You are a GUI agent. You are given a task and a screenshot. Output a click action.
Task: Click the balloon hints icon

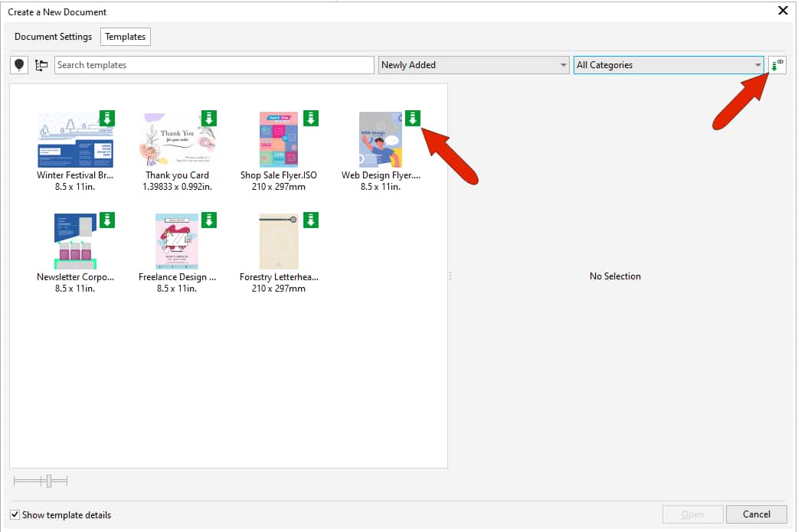(x=18, y=64)
